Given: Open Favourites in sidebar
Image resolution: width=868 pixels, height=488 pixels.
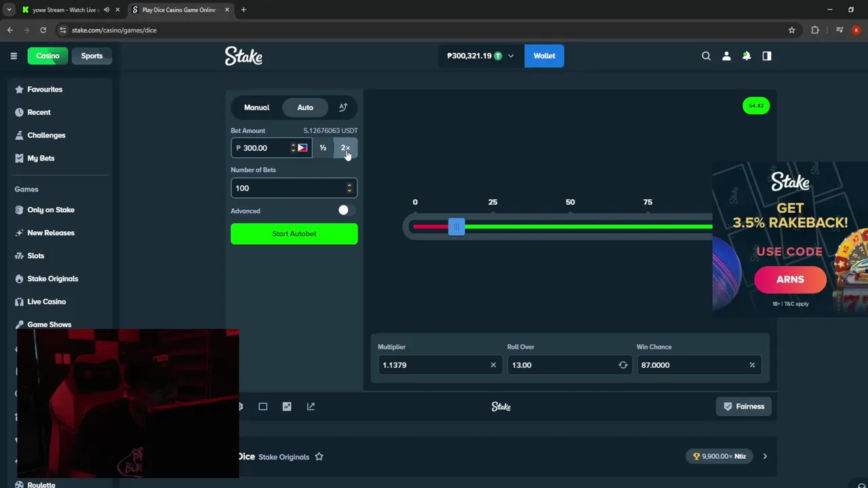Looking at the screenshot, I should point(45,89).
